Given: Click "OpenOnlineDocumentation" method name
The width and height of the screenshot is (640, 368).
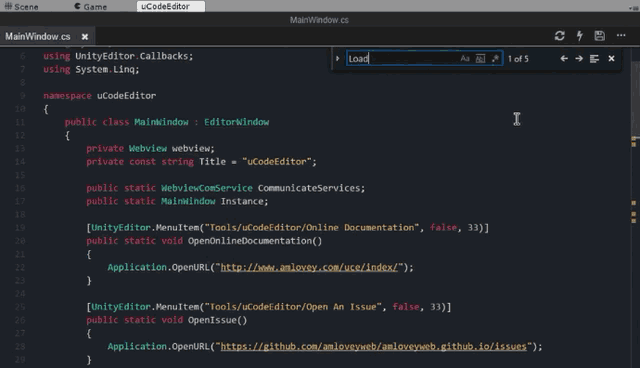Looking at the screenshot, I should click(x=251, y=241).
